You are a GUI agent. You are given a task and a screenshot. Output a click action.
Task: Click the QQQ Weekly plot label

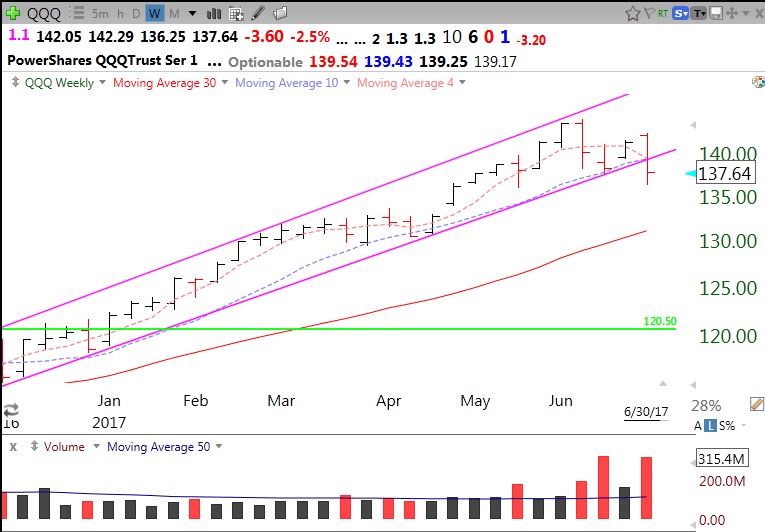pos(59,82)
